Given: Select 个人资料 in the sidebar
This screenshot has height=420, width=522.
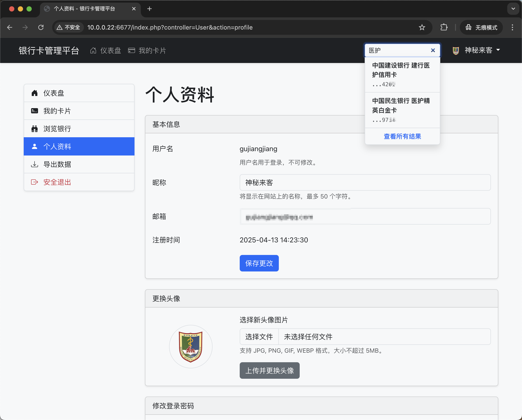Looking at the screenshot, I should (79, 146).
